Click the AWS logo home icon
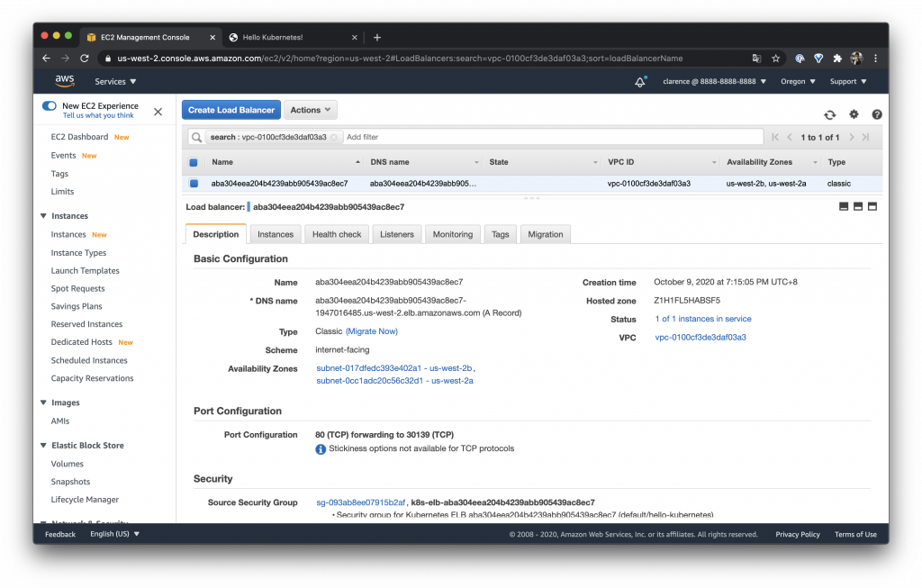This screenshot has height=588, width=922. point(65,81)
